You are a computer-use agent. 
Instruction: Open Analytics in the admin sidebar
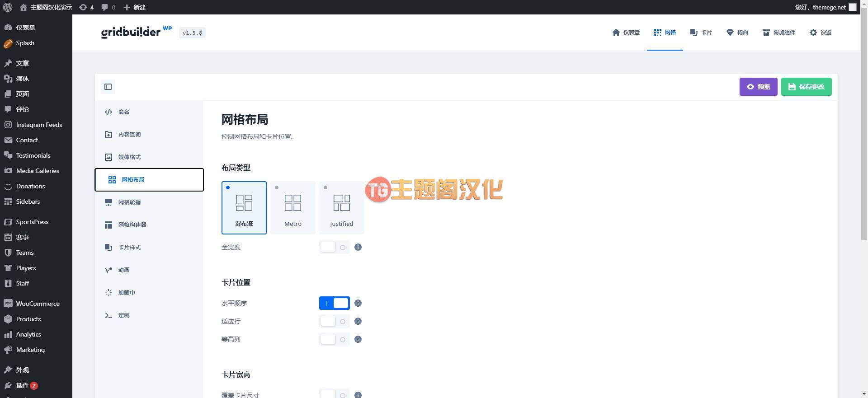tap(36, 334)
